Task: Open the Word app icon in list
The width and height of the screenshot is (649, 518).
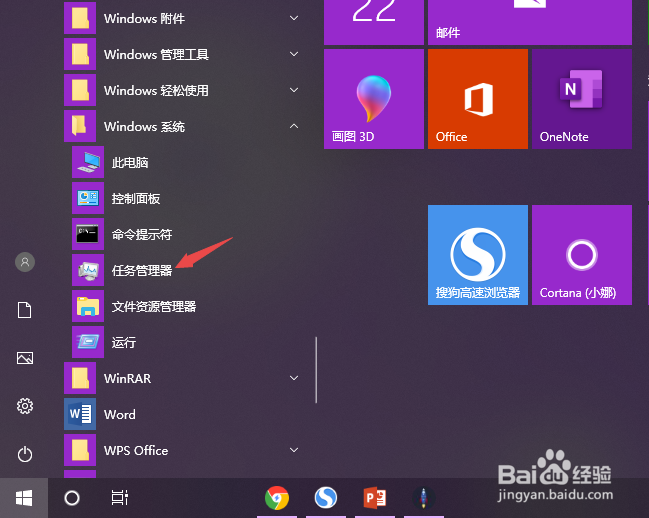Action: click(80, 414)
